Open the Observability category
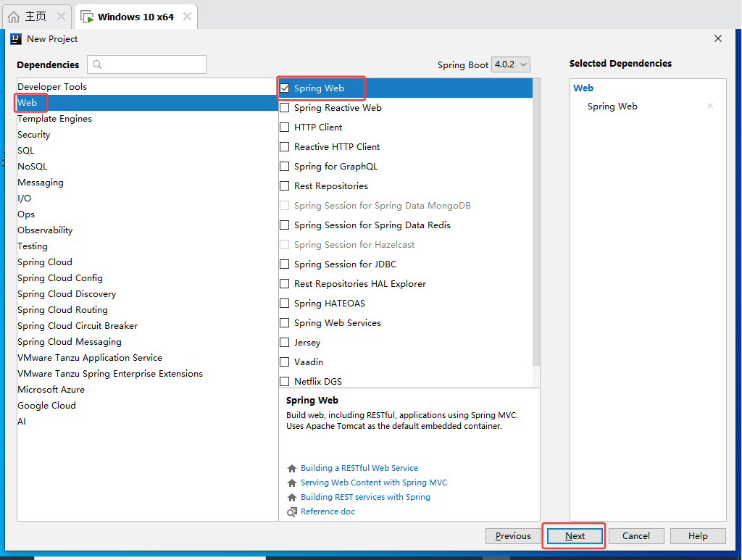The width and height of the screenshot is (742, 560). point(147,230)
